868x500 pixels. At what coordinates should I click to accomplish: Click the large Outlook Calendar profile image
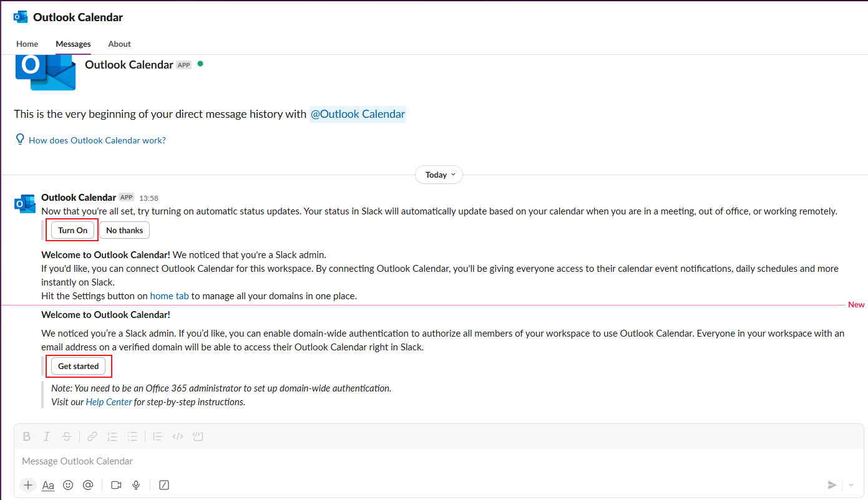(x=46, y=72)
